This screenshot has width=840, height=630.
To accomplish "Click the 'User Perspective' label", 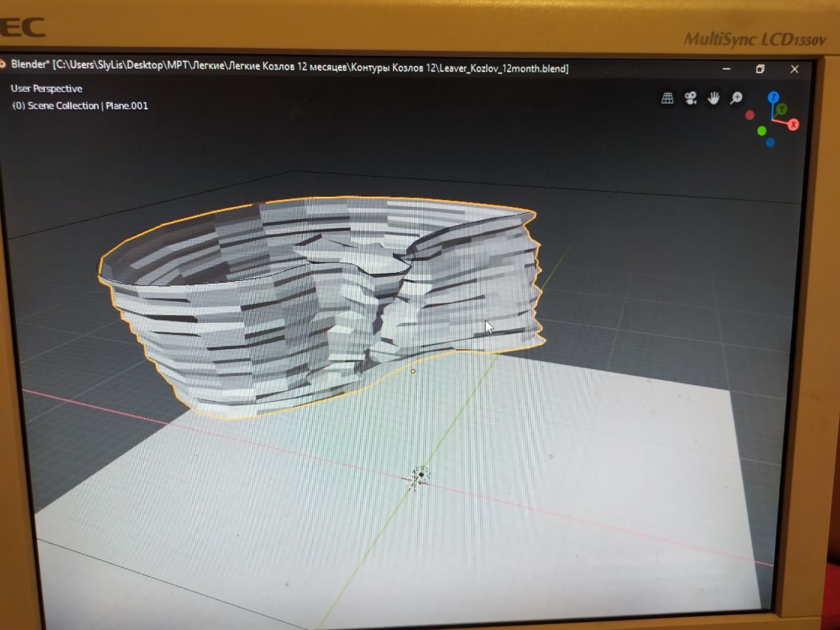I will [x=47, y=89].
